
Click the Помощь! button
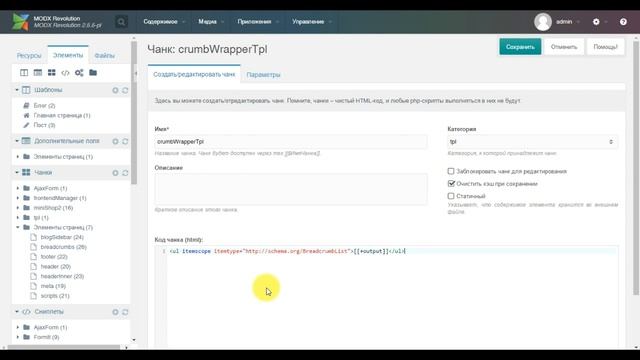605,47
